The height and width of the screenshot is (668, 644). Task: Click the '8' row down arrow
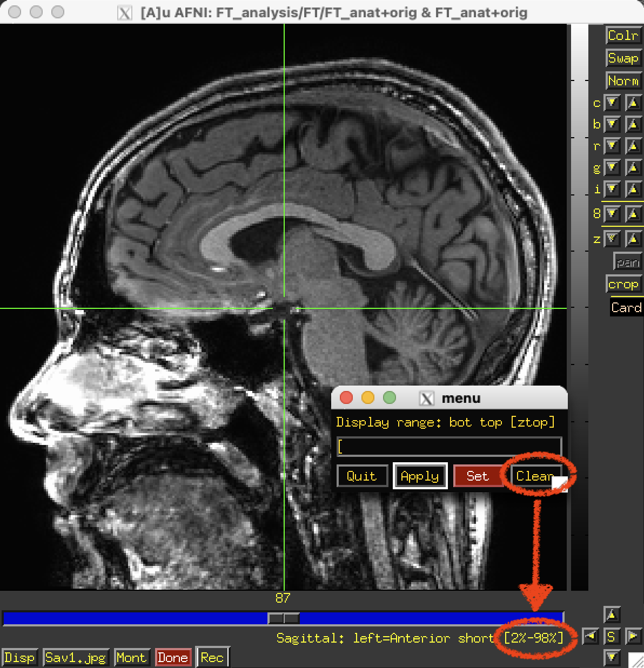[x=612, y=214]
